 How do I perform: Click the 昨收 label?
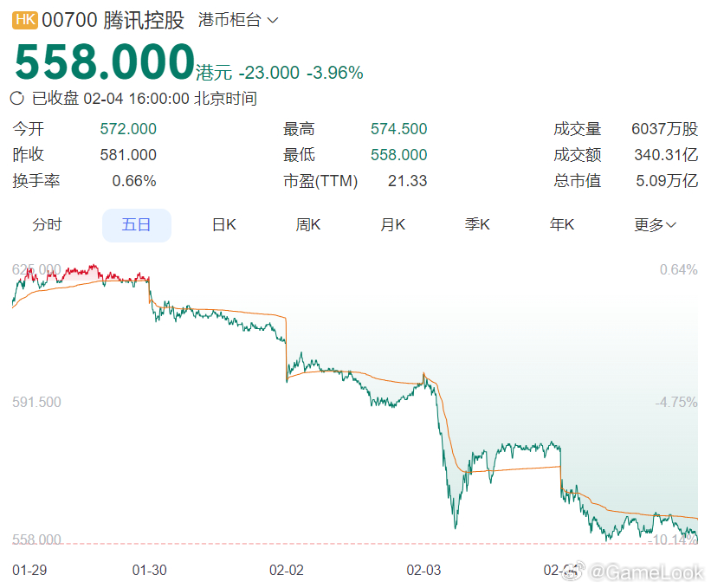click(x=28, y=155)
